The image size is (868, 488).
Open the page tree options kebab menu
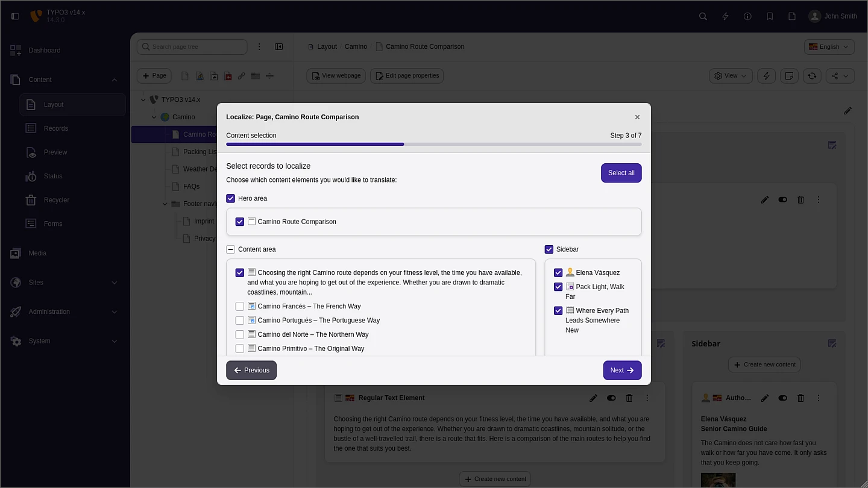(259, 47)
